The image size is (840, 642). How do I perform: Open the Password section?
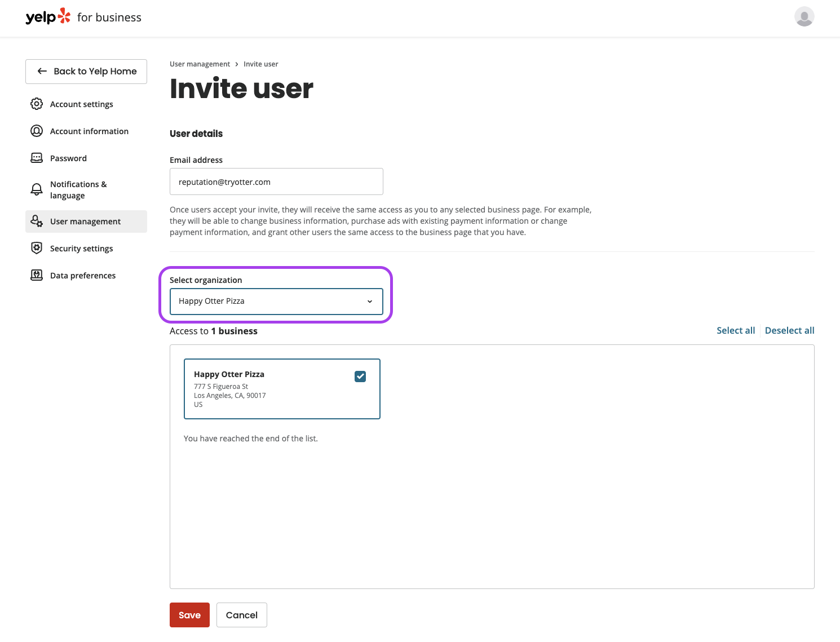pyautogui.click(x=86, y=158)
